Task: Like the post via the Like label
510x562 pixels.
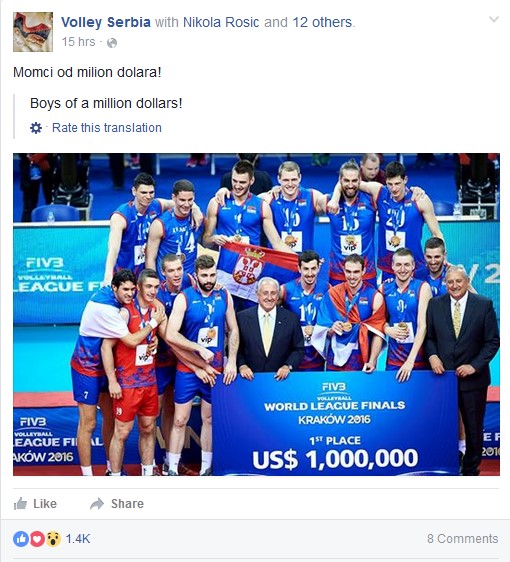Action: (x=45, y=504)
